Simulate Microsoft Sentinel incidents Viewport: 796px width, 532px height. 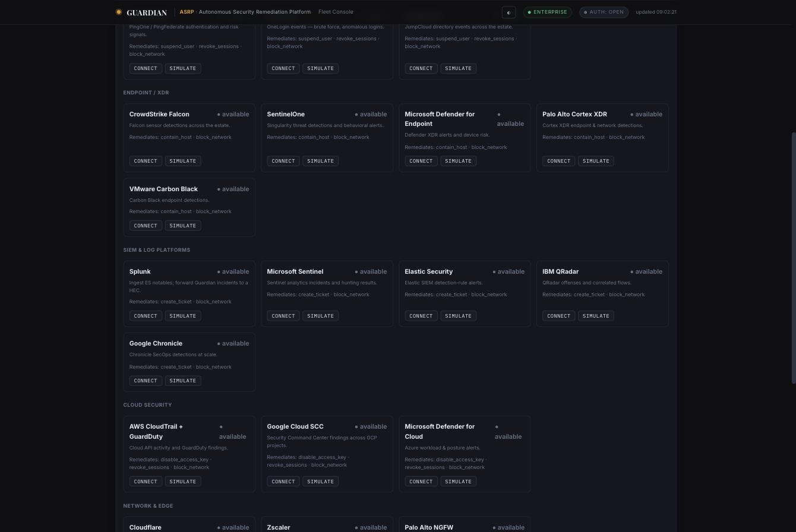tap(321, 316)
